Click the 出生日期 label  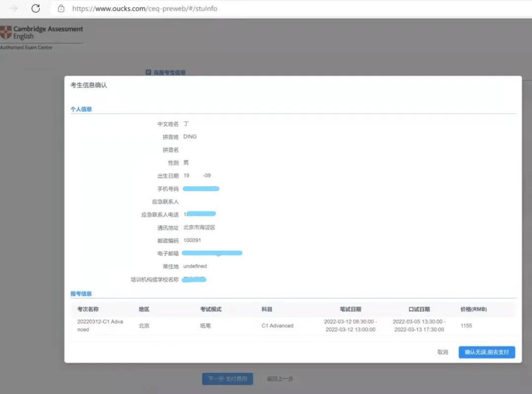point(168,176)
